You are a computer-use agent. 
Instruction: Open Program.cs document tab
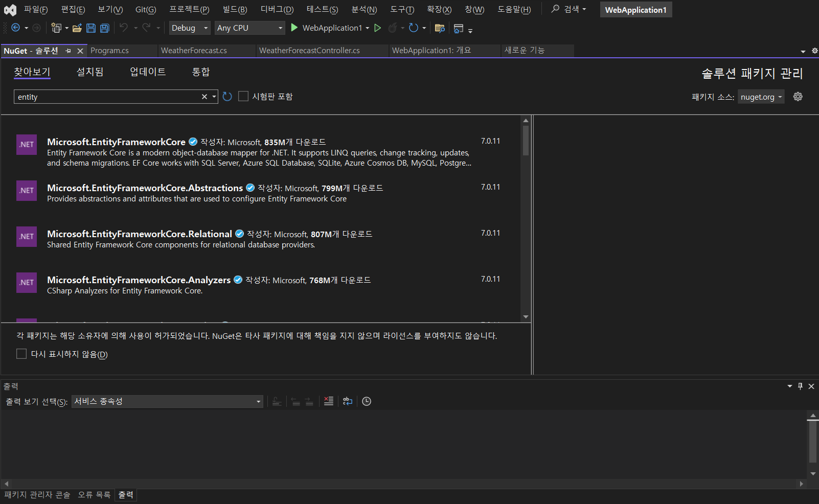coord(122,51)
